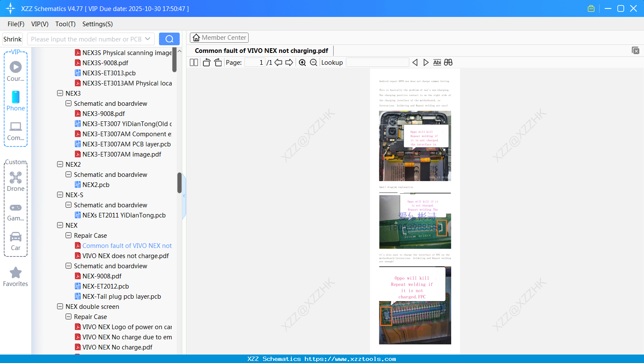Open the Member Center

219,38
